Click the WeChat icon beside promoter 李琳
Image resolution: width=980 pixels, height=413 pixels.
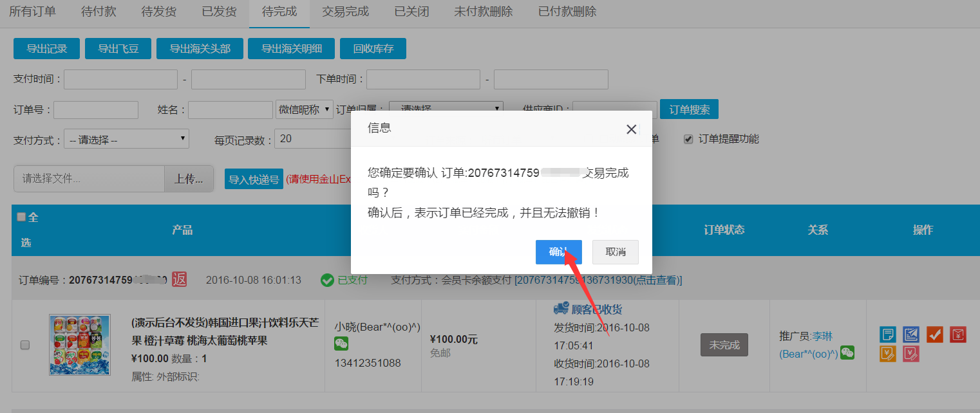point(847,353)
